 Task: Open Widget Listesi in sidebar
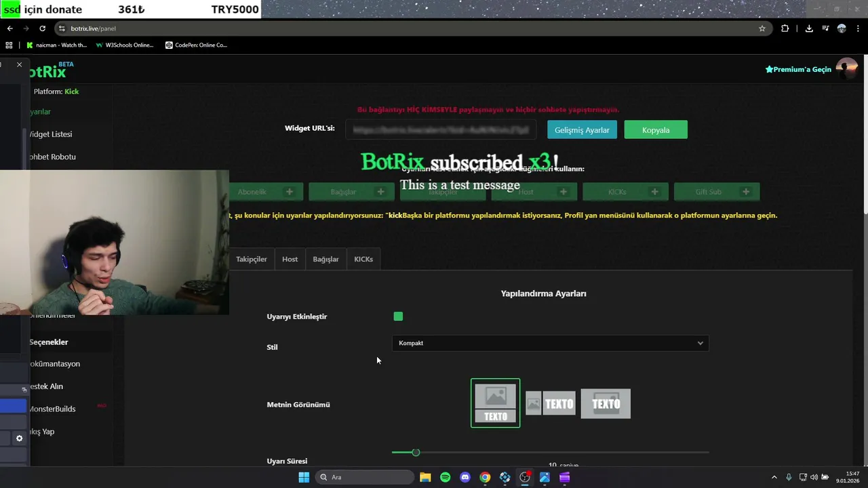pos(50,134)
